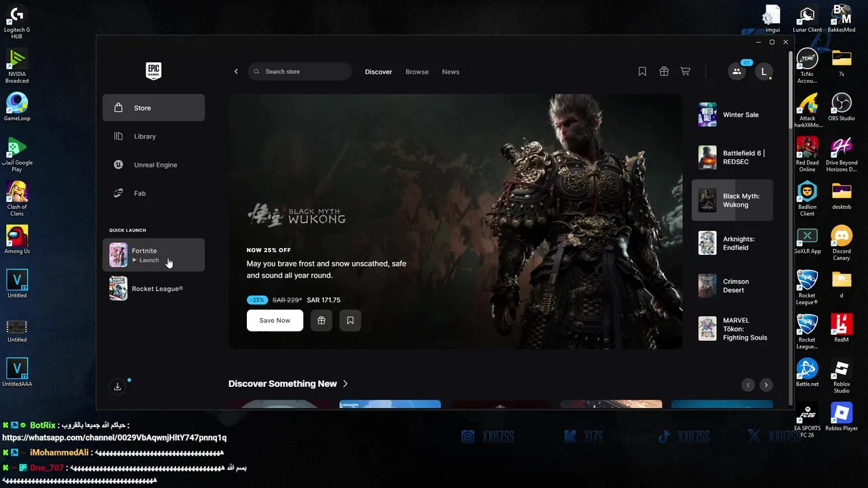Screen dimensions: 868x488
Task: Click the RedM desktop icon
Action: pyautogui.click(x=842, y=329)
